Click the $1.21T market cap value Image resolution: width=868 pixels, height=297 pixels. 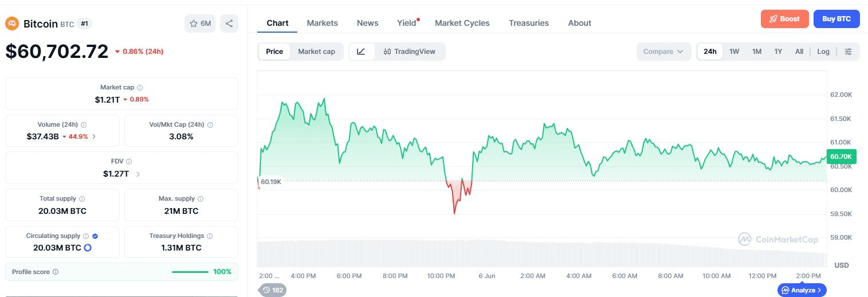(107, 99)
